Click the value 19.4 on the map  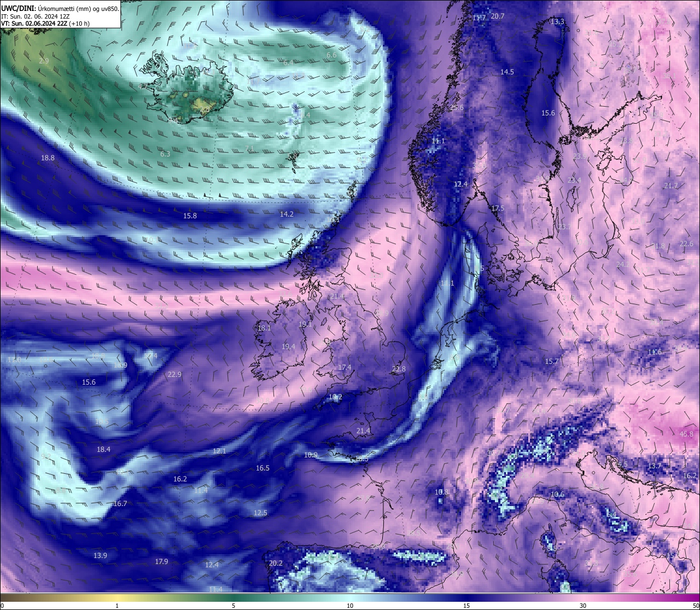point(288,347)
